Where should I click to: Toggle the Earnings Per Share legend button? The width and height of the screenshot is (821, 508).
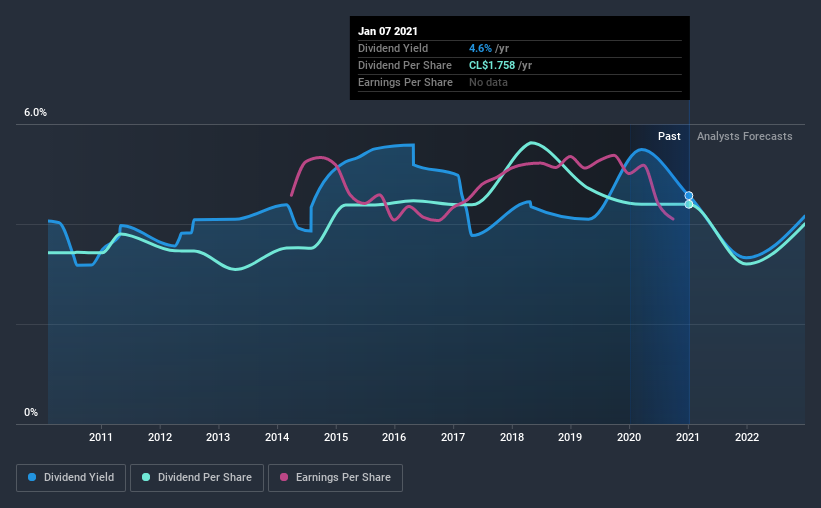coord(335,478)
